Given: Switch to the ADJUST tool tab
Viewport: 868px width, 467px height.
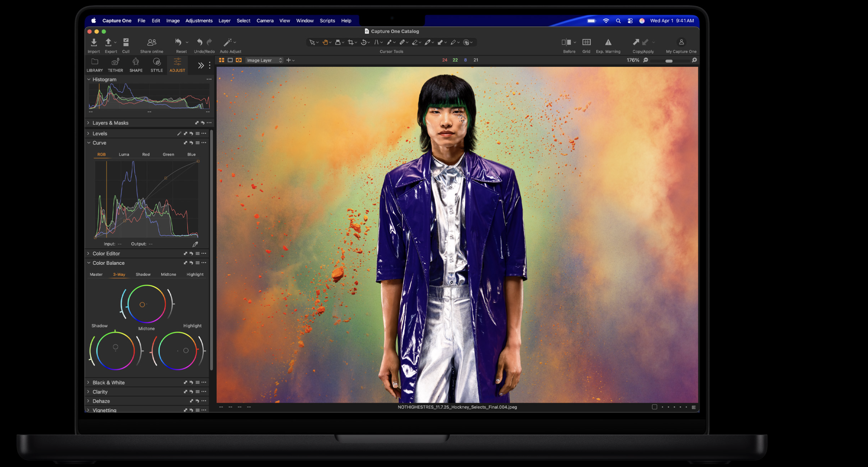Looking at the screenshot, I should click(x=177, y=65).
